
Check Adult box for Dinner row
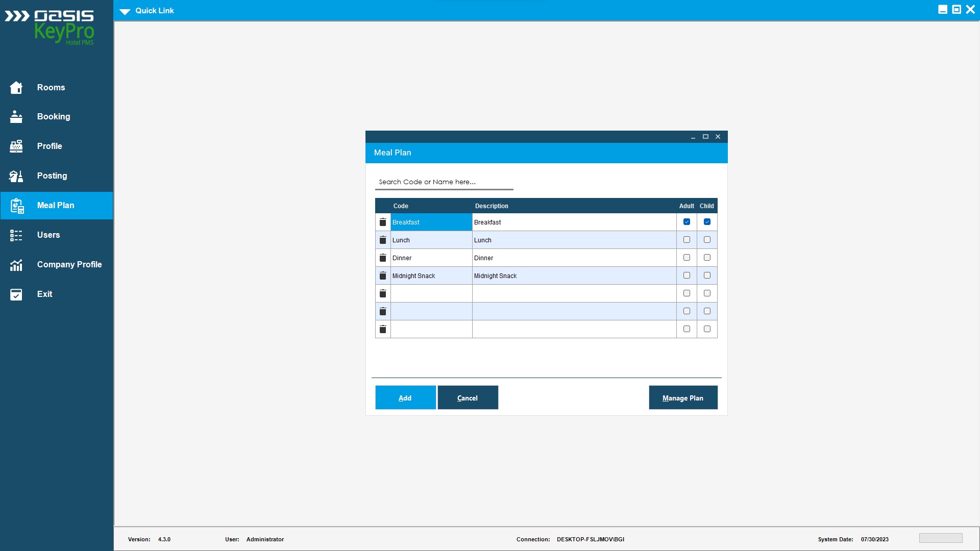687,258
